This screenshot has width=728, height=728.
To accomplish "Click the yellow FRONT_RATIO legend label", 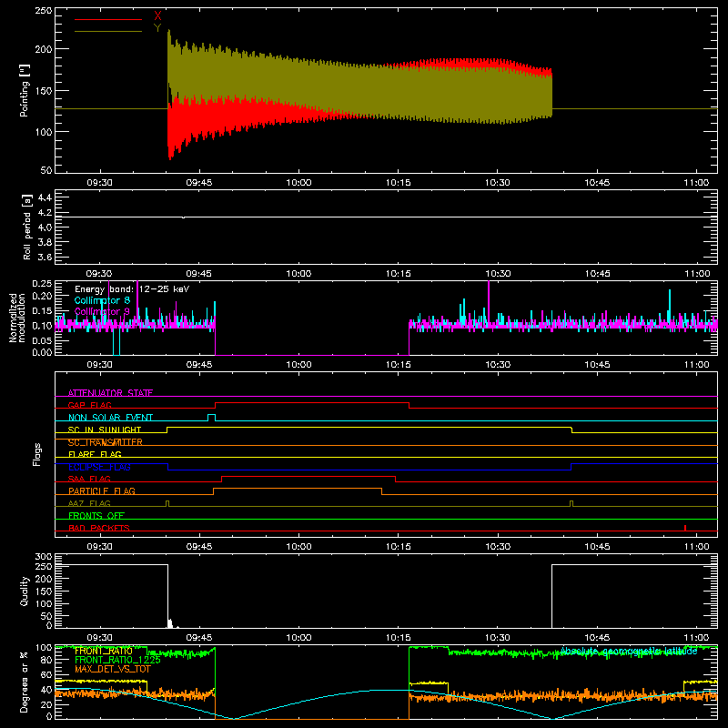I will click(104, 651).
